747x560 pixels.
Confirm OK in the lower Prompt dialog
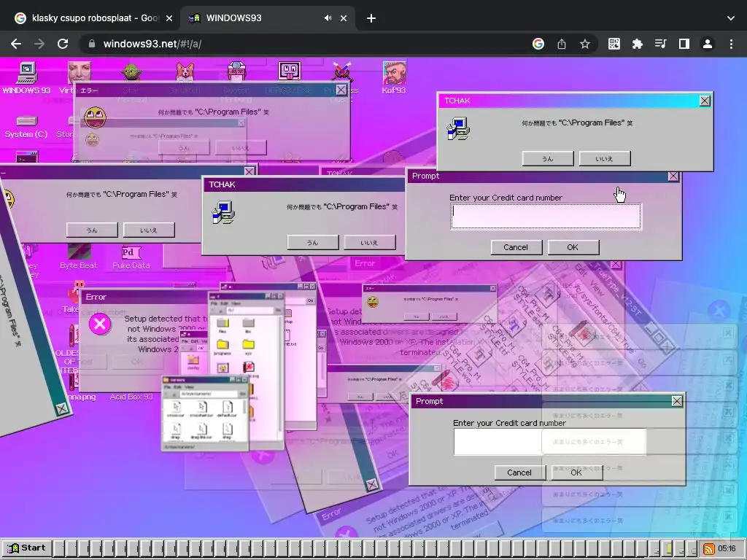(576, 472)
